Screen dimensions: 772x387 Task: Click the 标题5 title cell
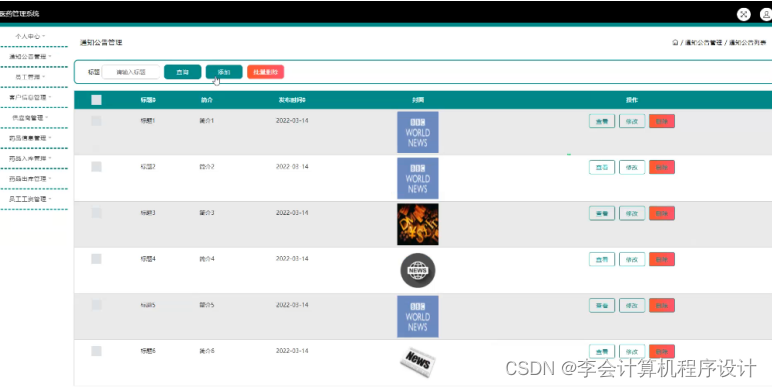tap(148, 305)
